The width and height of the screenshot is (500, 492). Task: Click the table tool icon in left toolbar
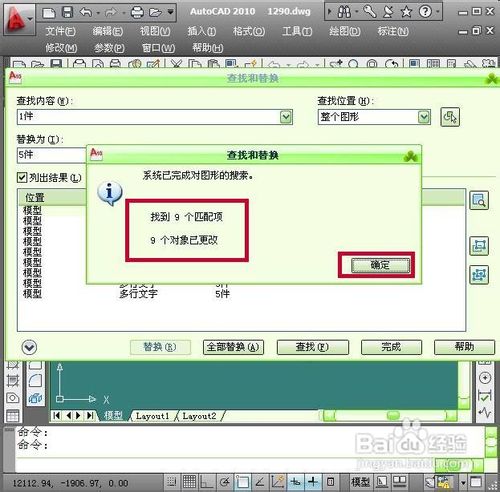[13, 416]
